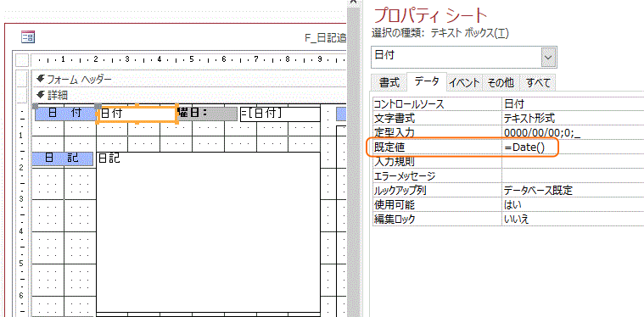The height and width of the screenshot is (317, 644).
Task: Click the 文字書式 value テキスト形式
Action: [573, 119]
